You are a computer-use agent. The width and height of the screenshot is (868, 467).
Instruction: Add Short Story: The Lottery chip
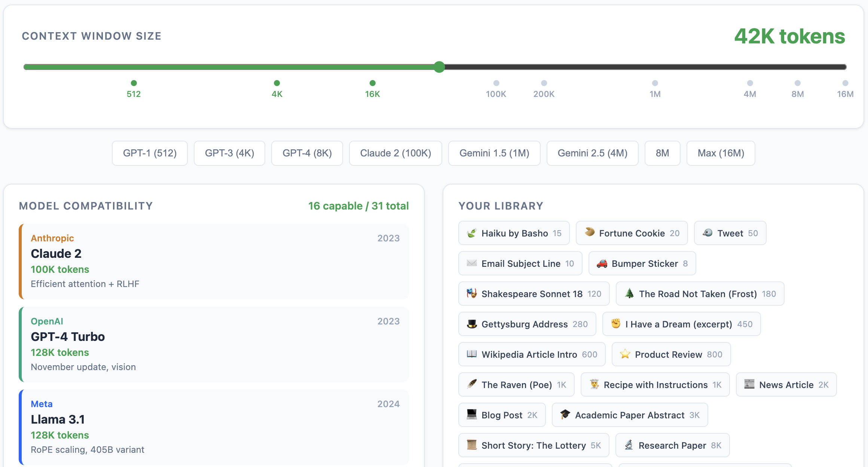click(x=534, y=445)
